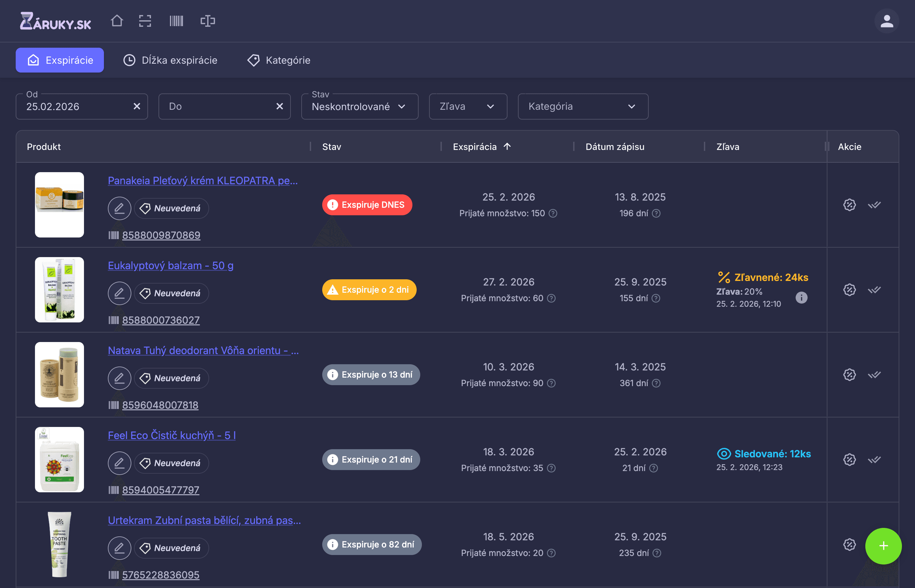The height and width of the screenshot is (588, 915).
Task: Click the barcode icon in top navigation
Action: pyautogui.click(x=176, y=21)
